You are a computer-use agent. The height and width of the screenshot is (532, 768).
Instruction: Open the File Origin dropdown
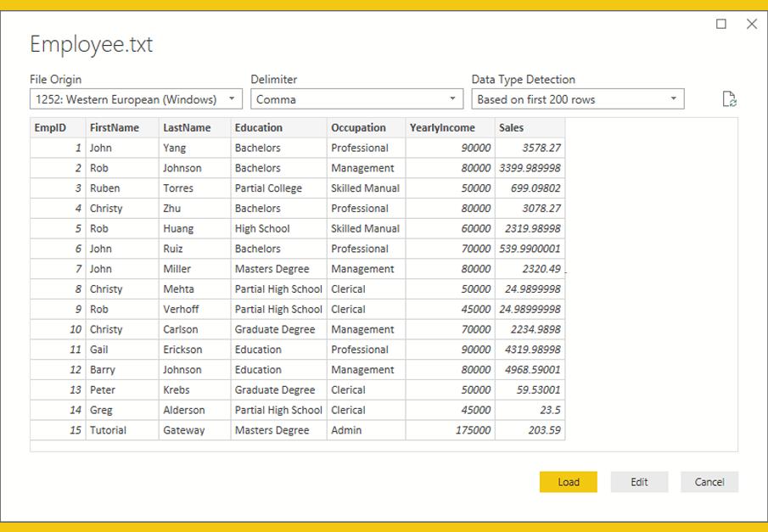[136, 99]
